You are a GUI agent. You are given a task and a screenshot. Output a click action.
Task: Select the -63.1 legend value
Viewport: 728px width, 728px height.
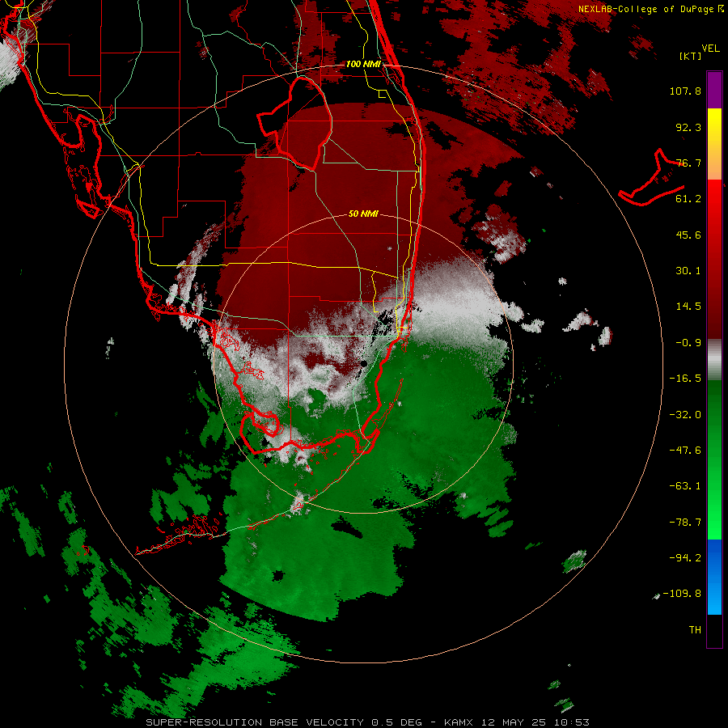pos(685,486)
